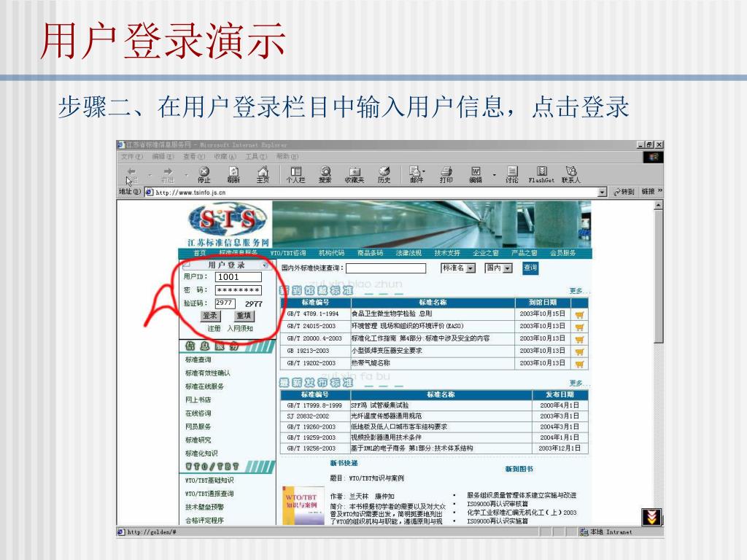Viewport: 747px width, 560px height.
Task: Click the 国内外标准快速查询 search box
Action: coord(386,268)
